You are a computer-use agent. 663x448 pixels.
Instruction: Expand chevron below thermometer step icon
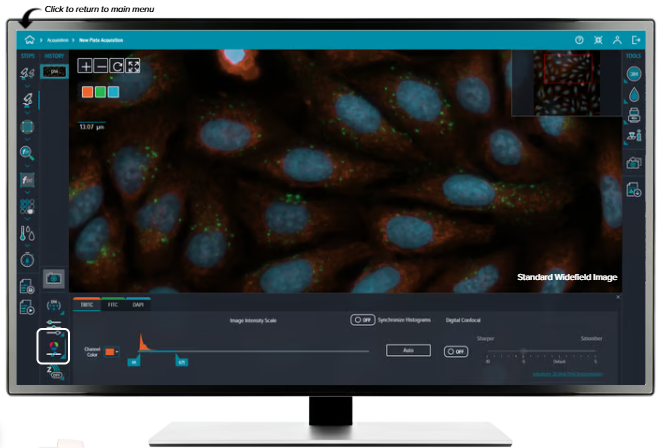coord(27,246)
